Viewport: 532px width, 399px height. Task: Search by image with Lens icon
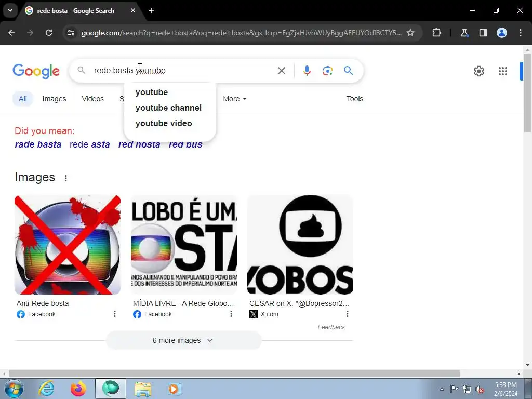pos(327,71)
